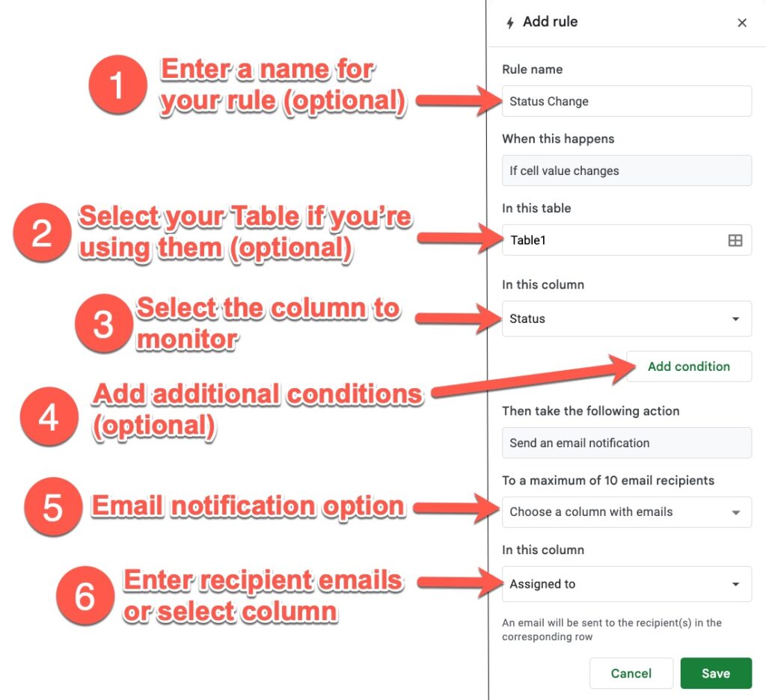Viewport: 766px width, 700px height.
Task: Click the 'Send an email notification' action field
Action: point(626,443)
